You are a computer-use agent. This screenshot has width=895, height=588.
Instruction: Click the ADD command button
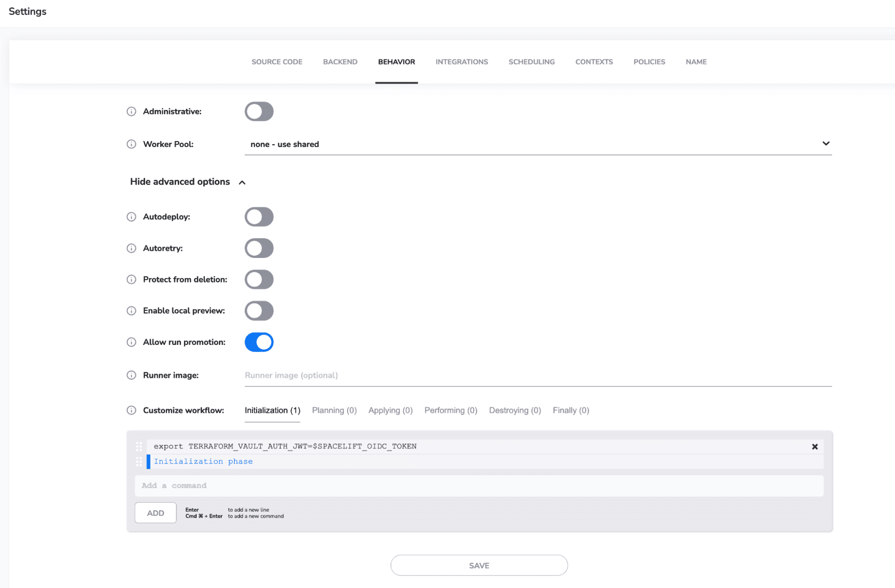point(155,513)
